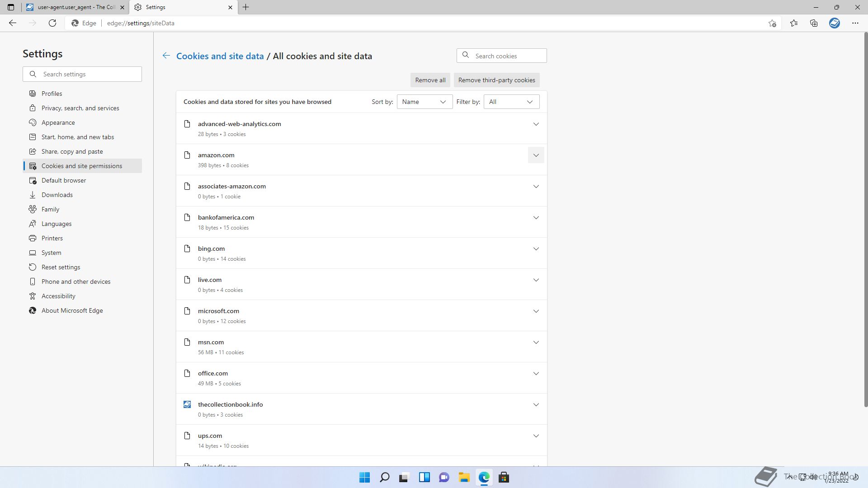The image size is (868, 488).
Task: Open Share, copy and paste settings
Action: click(82, 151)
